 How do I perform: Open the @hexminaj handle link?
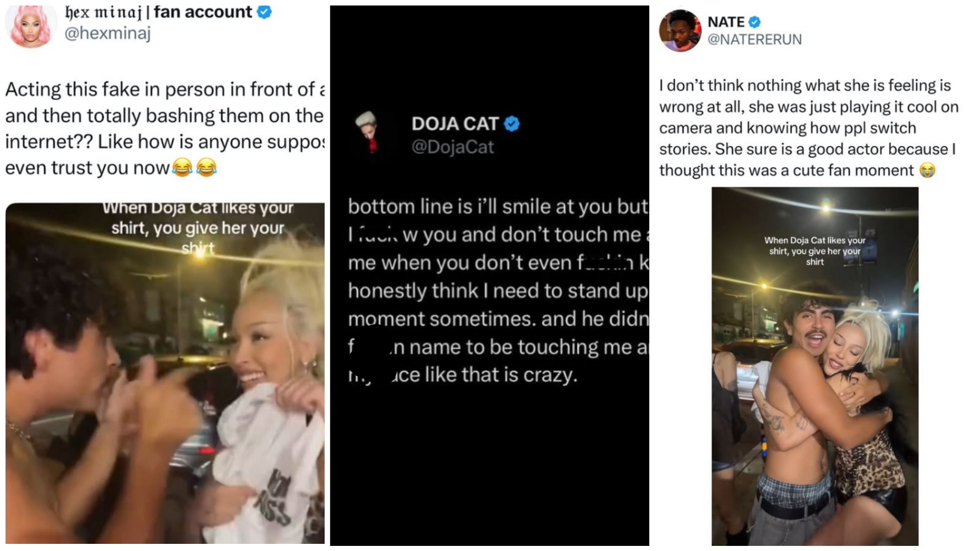tap(108, 34)
